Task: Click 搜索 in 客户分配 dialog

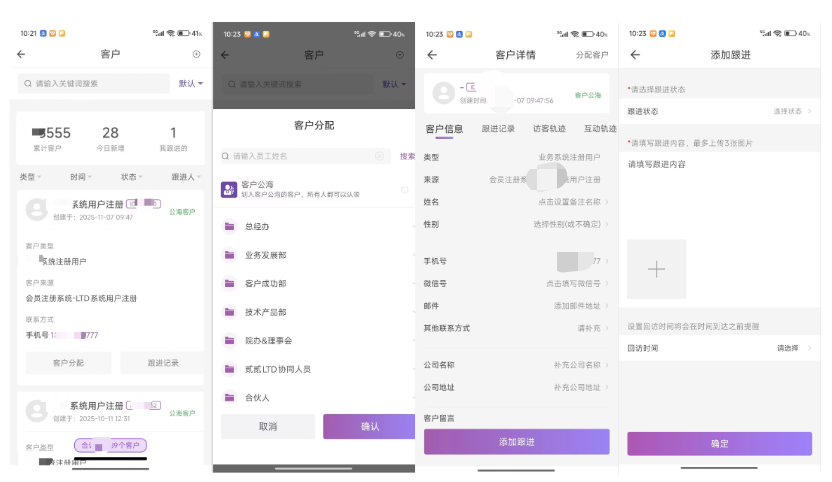Action: (x=408, y=156)
